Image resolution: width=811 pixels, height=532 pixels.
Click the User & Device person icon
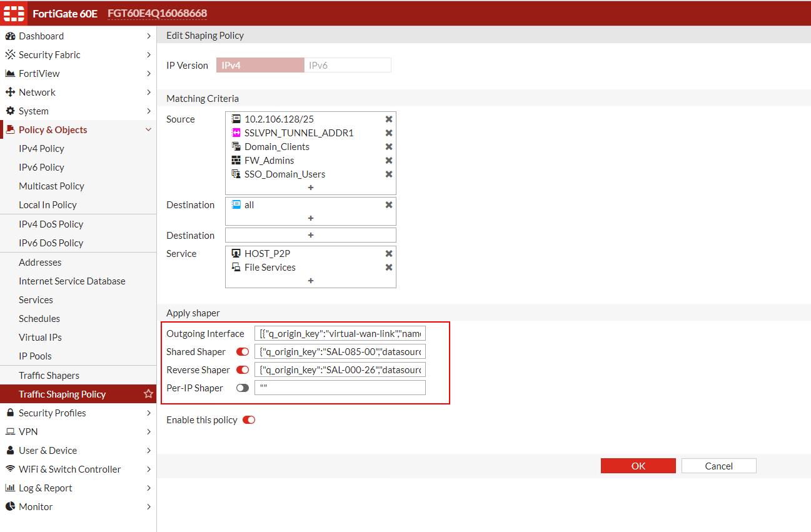(x=10, y=451)
